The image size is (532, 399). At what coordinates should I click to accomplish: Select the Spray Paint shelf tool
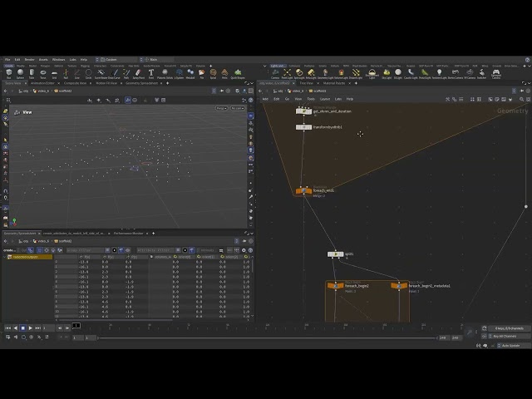point(138,74)
